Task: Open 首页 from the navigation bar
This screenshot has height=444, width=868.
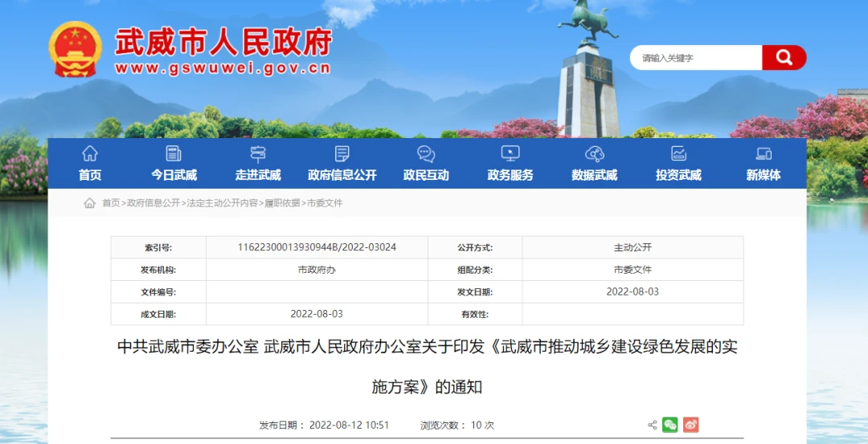Action: [x=90, y=164]
